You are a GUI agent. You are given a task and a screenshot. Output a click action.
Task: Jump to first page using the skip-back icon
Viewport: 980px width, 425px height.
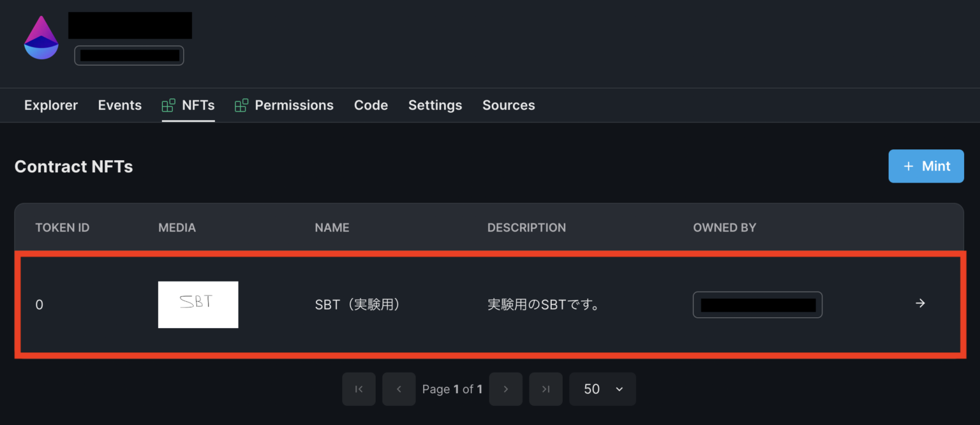click(359, 389)
